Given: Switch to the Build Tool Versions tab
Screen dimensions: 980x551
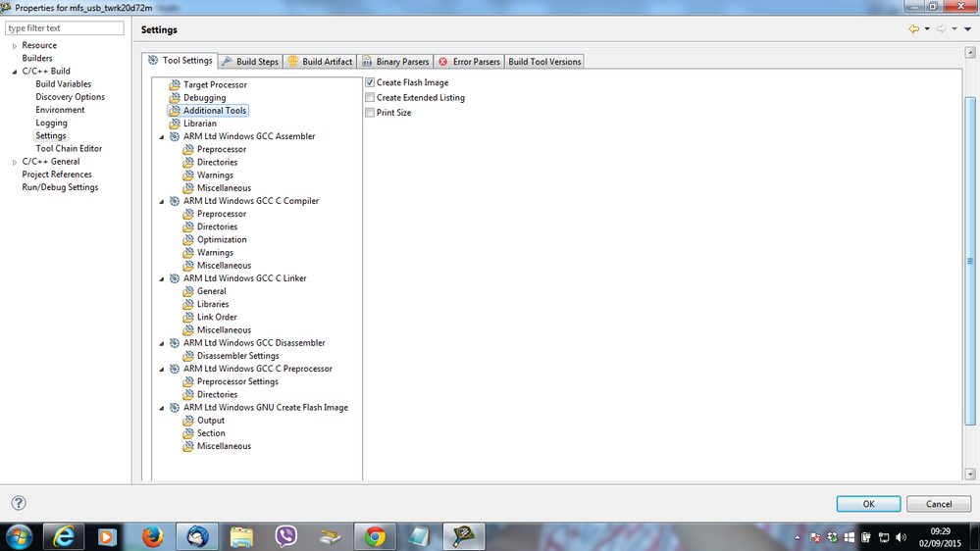Looking at the screenshot, I should click(x=544, y=61).
